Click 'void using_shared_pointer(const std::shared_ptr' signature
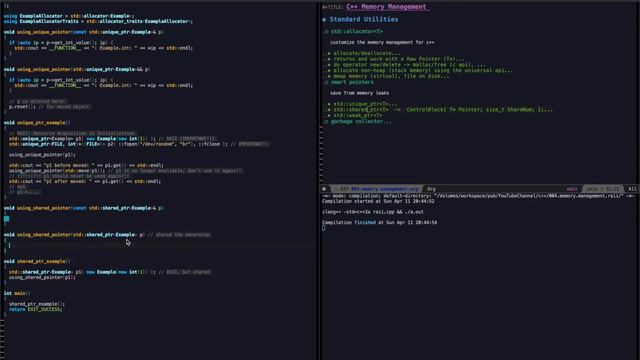This screenshot has height=360, width=640. 83,208
